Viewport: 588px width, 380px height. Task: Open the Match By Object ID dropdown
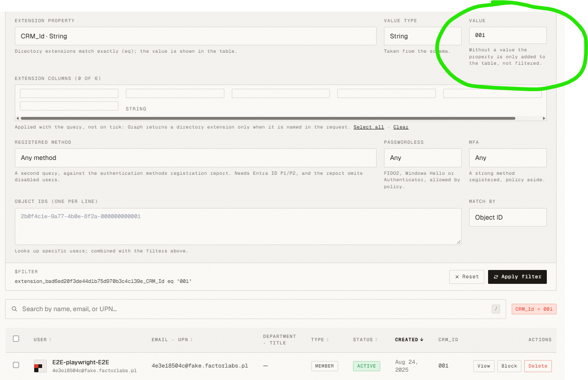point(508,217)
